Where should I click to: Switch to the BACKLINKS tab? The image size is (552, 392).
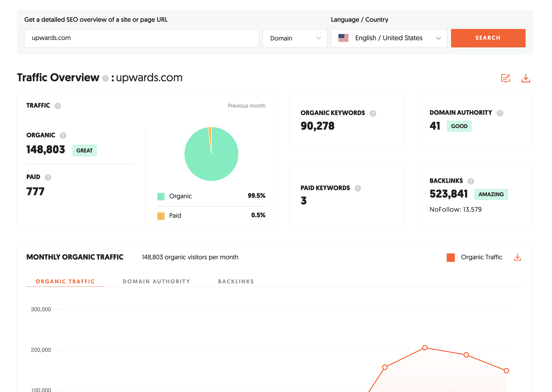236,281
